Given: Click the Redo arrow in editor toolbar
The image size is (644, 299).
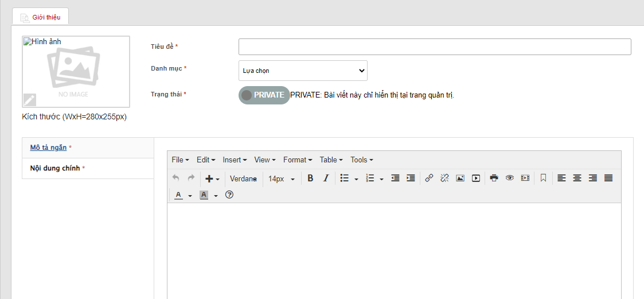Looking at the screenshot, I should coord(191,178).
